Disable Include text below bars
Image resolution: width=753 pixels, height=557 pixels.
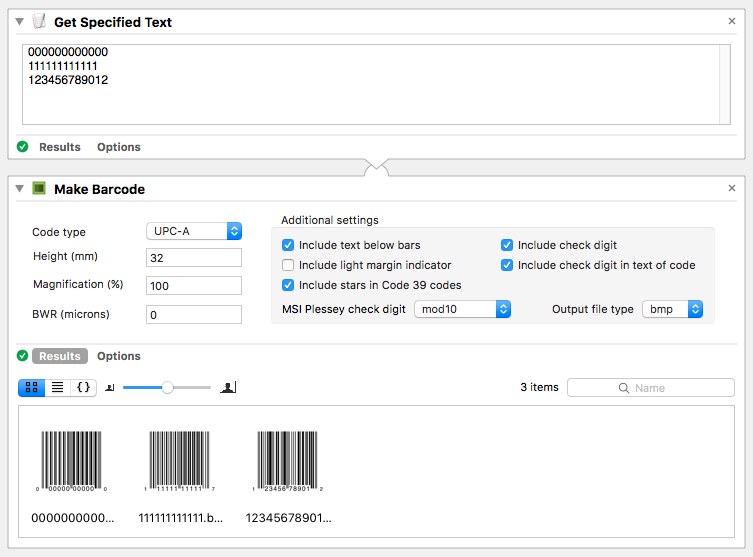click(288, 245)
